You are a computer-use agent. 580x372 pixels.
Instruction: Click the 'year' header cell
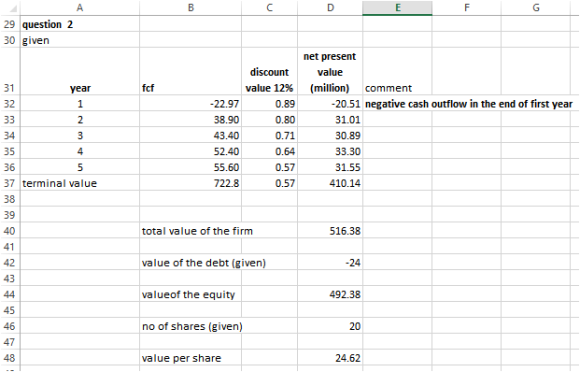pos(80,71)
